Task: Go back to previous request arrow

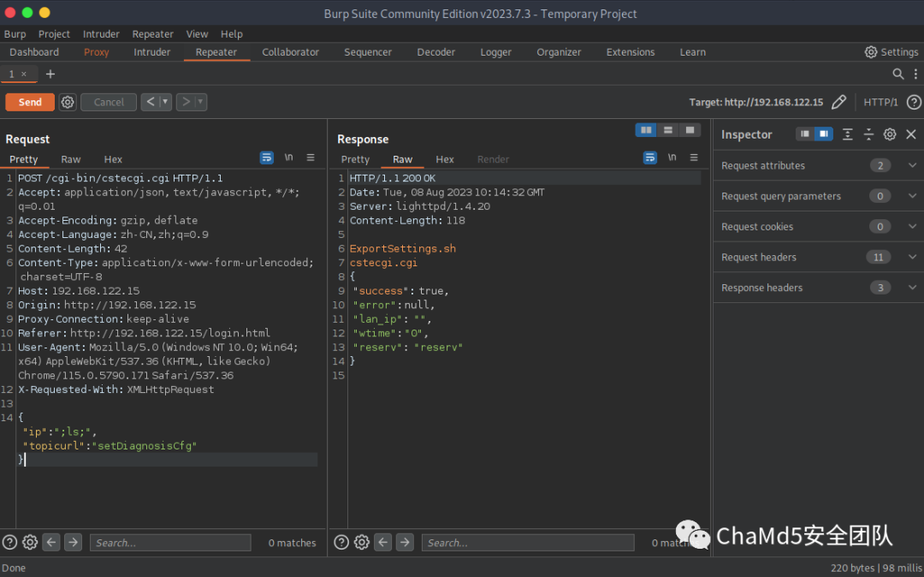Action: point(151,102)
